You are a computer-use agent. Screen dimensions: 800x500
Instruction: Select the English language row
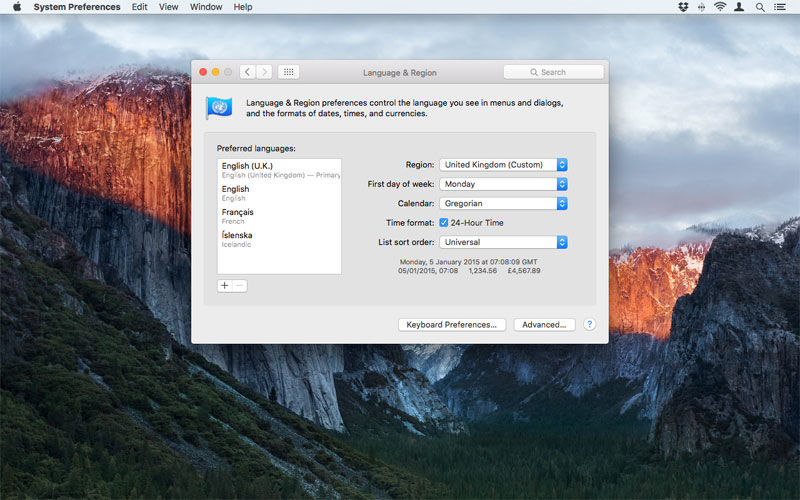[279, 193]
